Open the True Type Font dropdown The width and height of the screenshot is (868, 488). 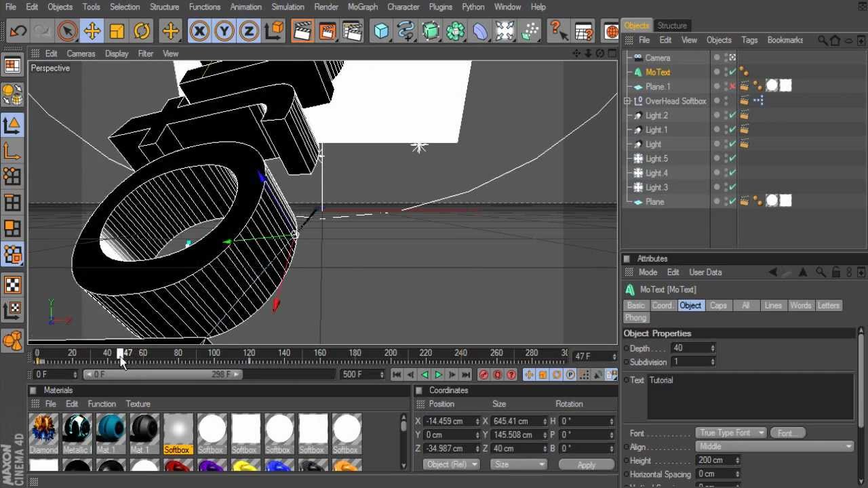point(730,432)
